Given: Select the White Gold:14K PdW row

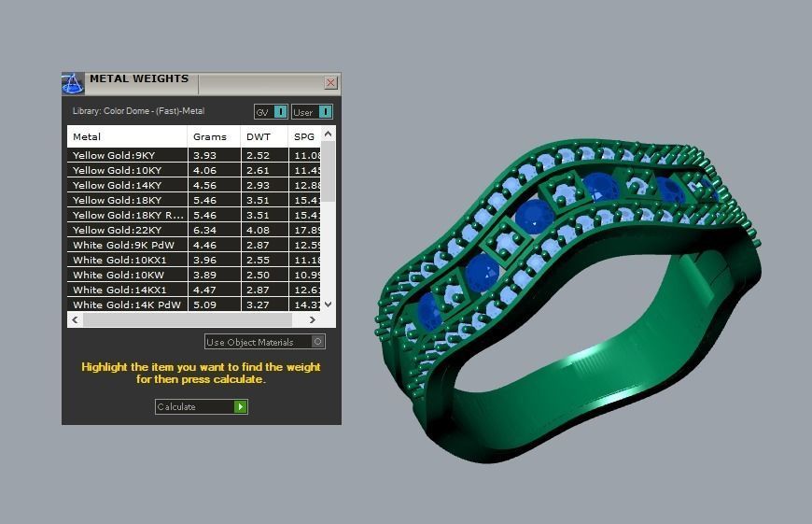Looking at the screenshot, I should 194,304.
